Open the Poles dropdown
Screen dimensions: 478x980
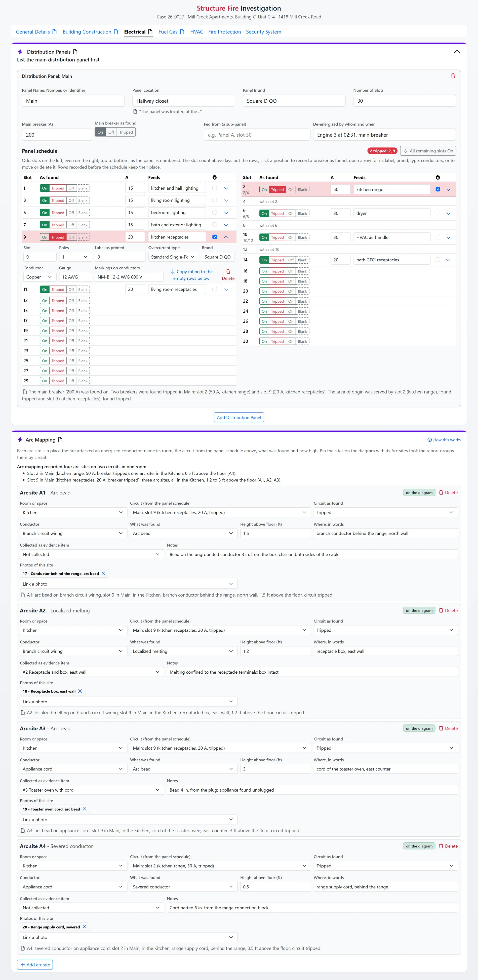75,257
